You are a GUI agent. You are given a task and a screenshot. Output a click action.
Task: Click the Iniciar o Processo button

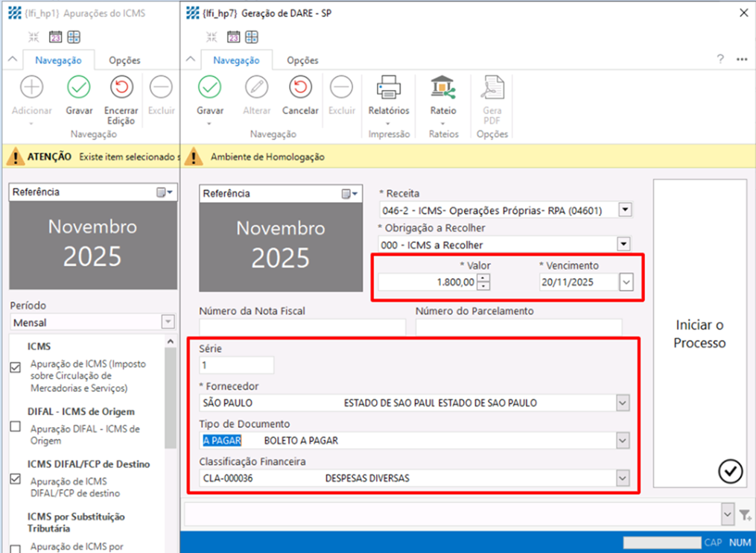[699, 334]
